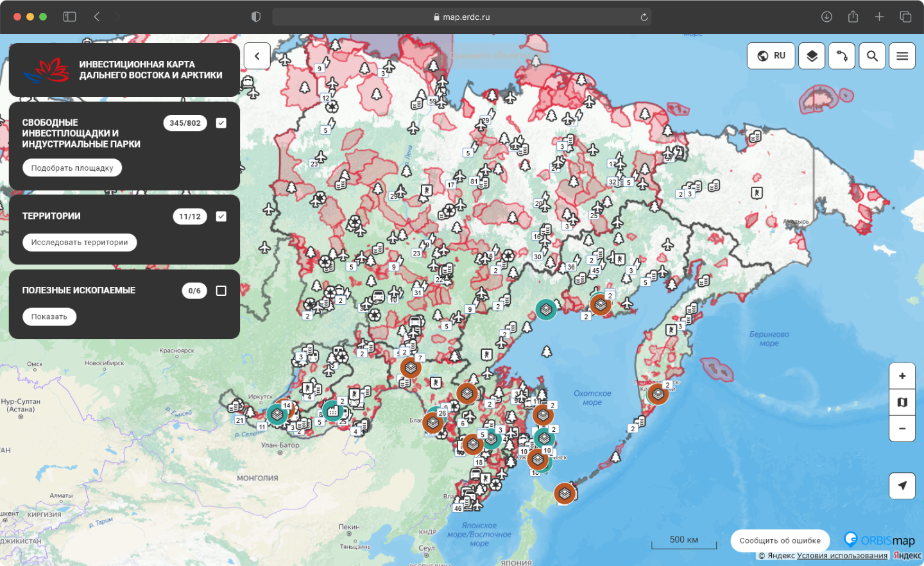924x566 pixels.
Task: Click the Safari address bar map.erdc.ru
Action: (x=462, y=17)
